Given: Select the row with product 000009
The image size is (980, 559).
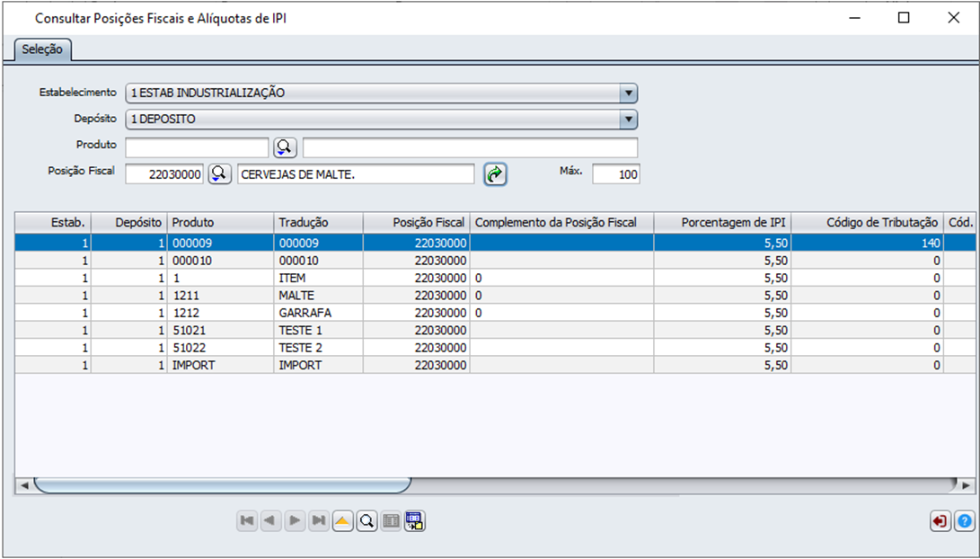Looking at the screenshot, I should [495, 243].
